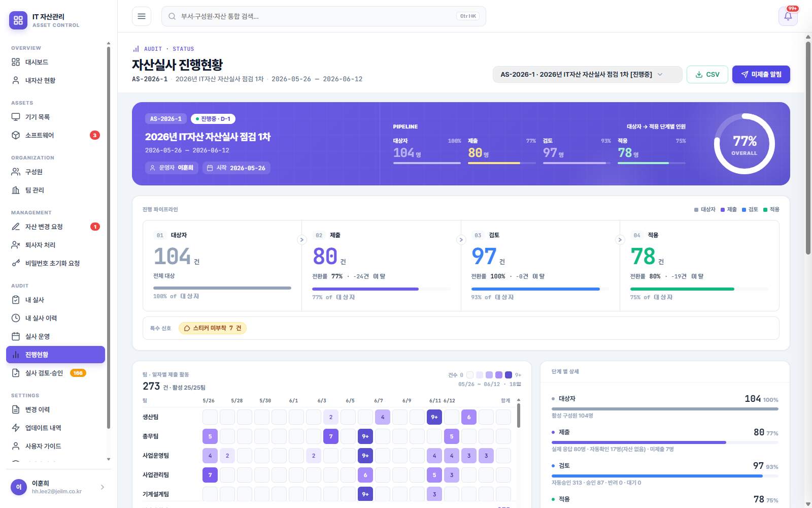Click the 퇴사자 처리 user-remove icon
This screenshot has width=812, height=508.
pos(16,245)
